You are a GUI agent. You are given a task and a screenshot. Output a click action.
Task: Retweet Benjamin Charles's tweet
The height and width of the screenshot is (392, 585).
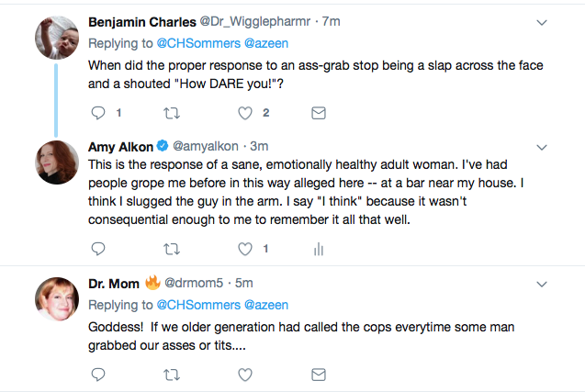click(x=172, y=113)
